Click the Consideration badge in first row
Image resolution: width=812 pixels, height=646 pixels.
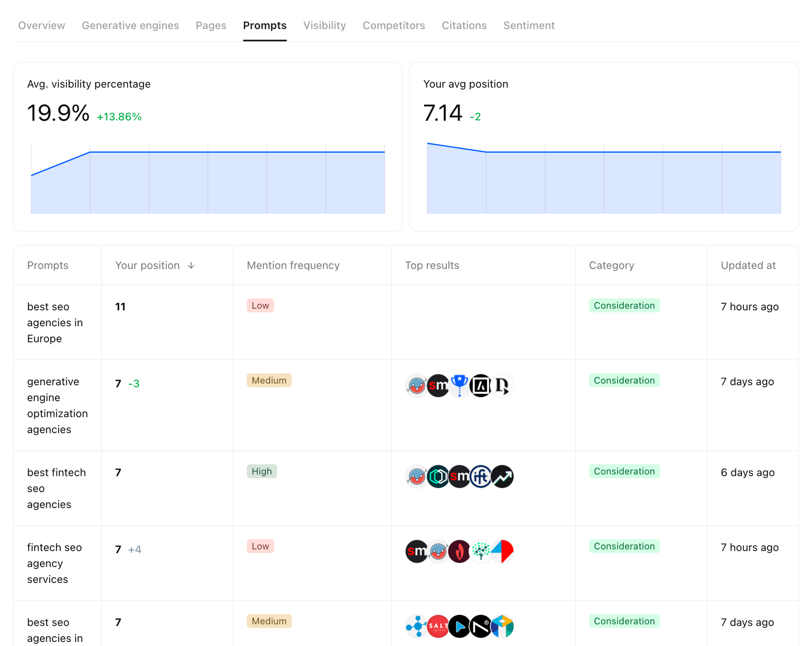[x=624, y=305]
